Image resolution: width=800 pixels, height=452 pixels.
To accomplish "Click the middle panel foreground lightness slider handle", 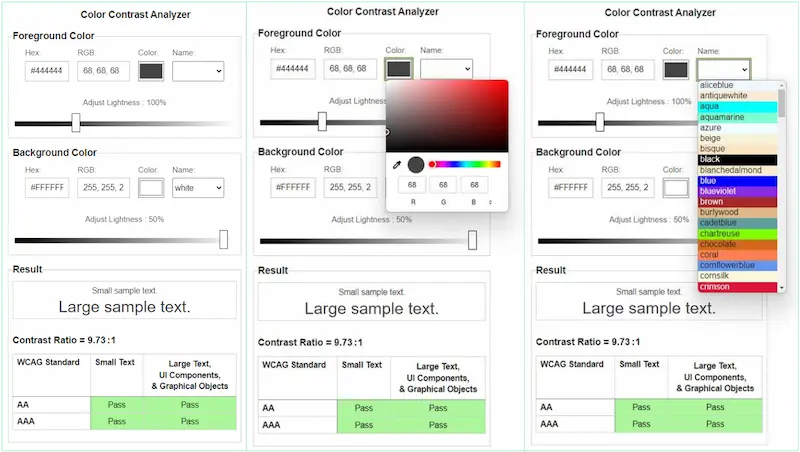I will point(322,122).
